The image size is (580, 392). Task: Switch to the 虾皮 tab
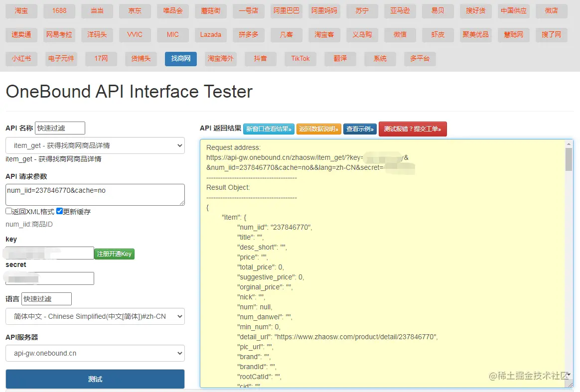point(438,35)
